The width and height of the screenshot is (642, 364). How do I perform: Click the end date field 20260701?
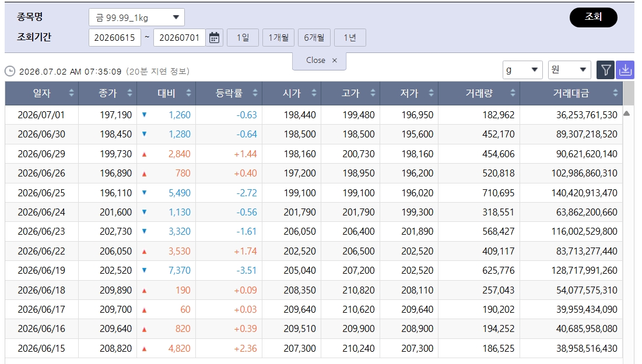pyautogui.click(x=180, y=38)
